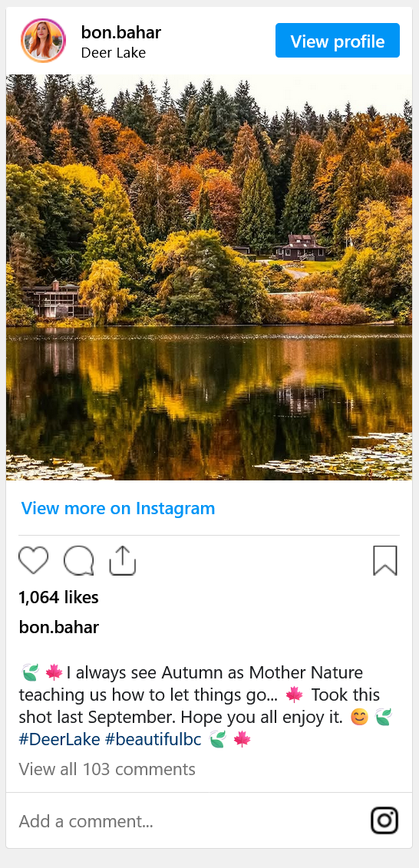419x868 pixels.
Task: Open the bon.bahar caption author name
Action: point(58,627)
